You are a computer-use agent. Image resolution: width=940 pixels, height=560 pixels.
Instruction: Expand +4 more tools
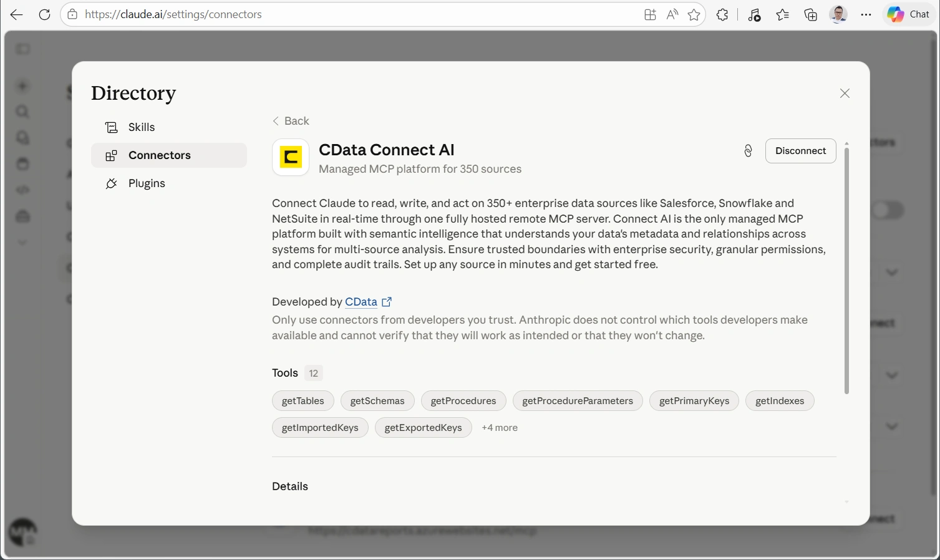[500, 428]
